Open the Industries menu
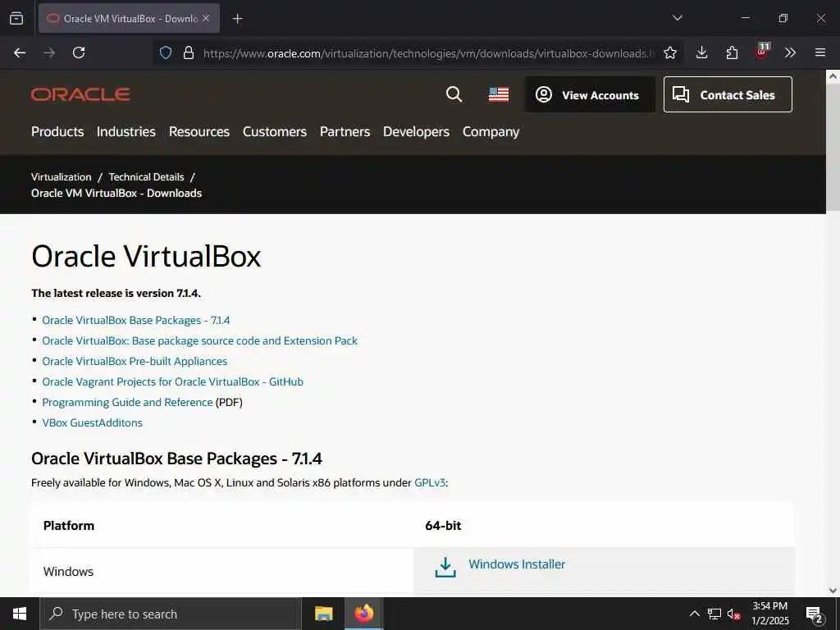The image size is (840, 630). click(x=126, y=132)
